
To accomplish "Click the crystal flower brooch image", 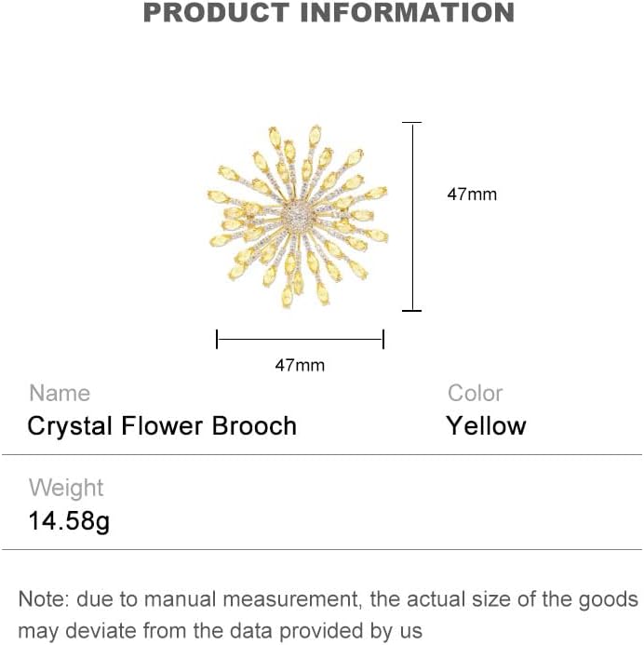I will (298, 216).
